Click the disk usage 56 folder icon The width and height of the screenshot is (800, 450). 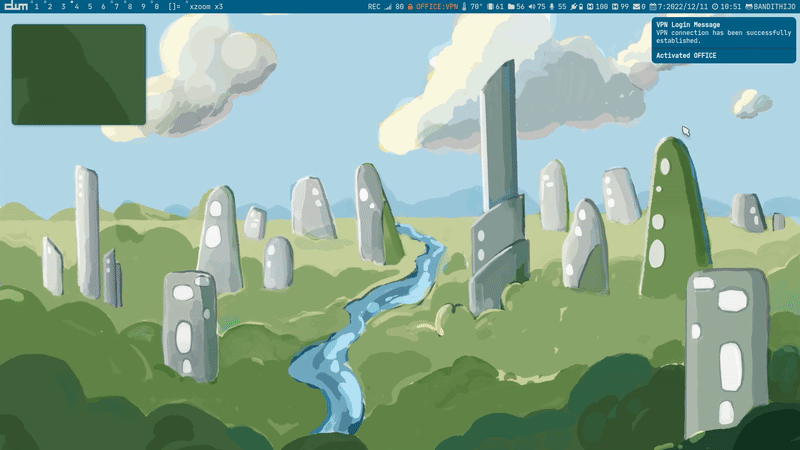(x=511, y=7)
